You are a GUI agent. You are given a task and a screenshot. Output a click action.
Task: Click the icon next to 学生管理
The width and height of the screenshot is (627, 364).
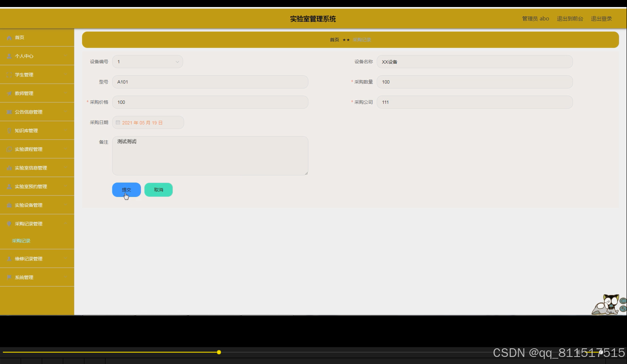[10, 75]
